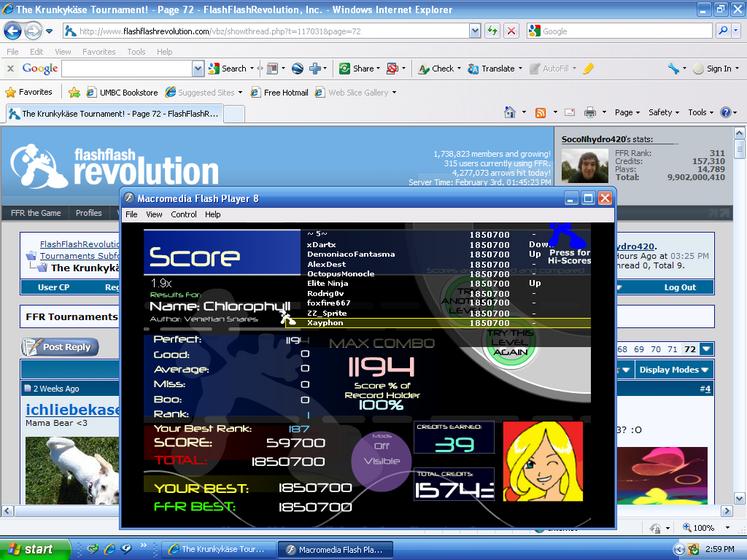Open the Help menu in Flash Player

click(x=213, y=214)
